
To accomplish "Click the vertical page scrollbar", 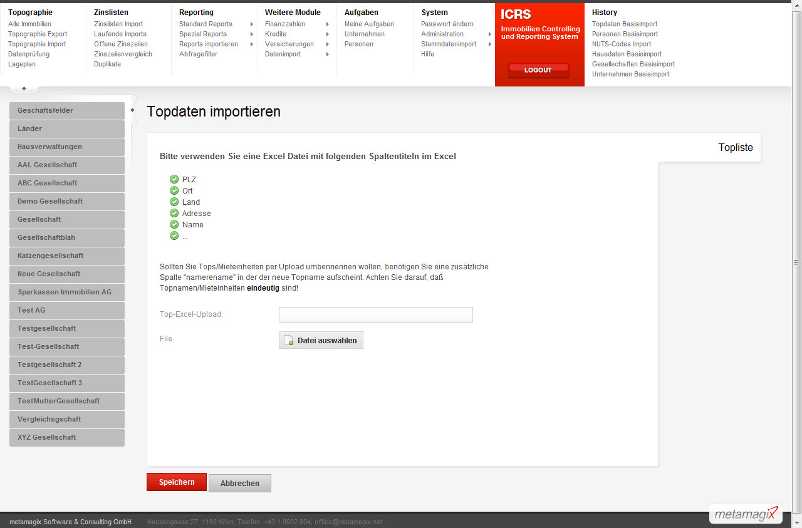I will coord(796,264).
